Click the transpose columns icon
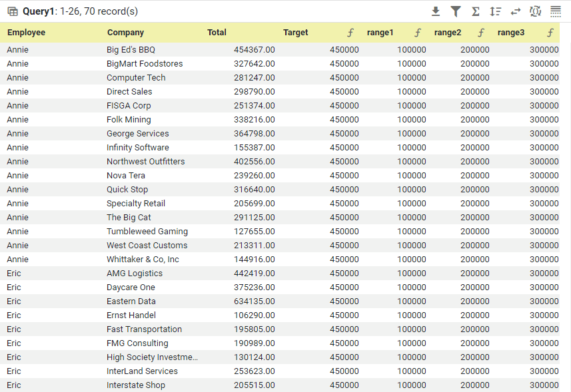 pyautogui.click(x=516, y=11)
